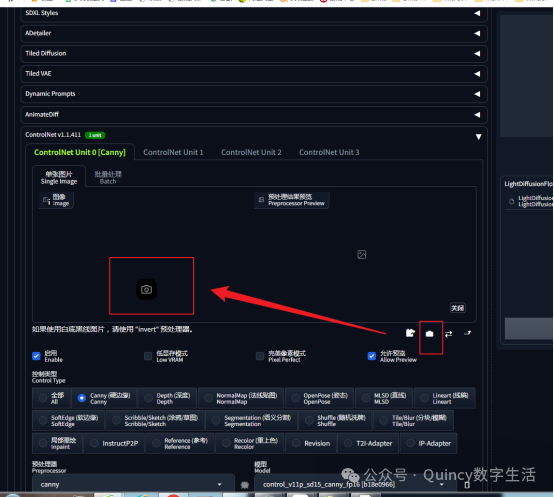
Task: Switch to ControlNet Unit 1 tab
Action: [173, 152]
